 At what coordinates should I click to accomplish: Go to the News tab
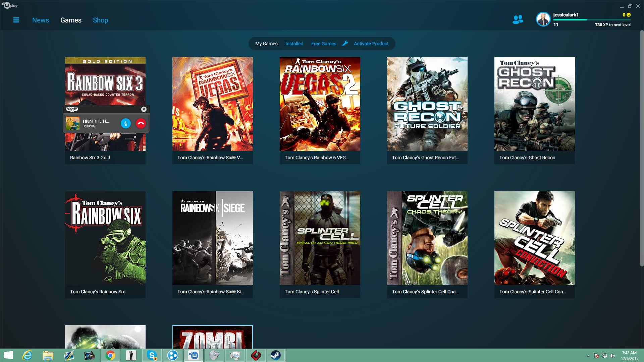41,20
